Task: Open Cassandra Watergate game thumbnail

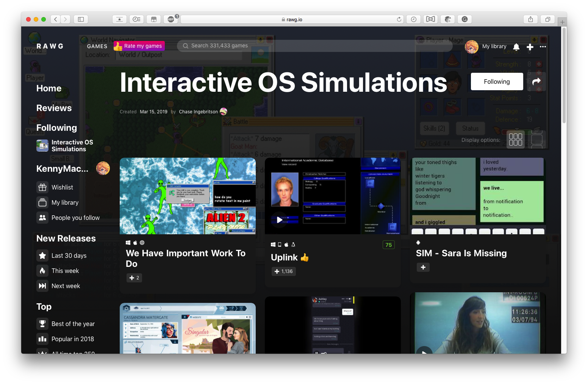Action: pyautogui.click(x=188, y=328)
